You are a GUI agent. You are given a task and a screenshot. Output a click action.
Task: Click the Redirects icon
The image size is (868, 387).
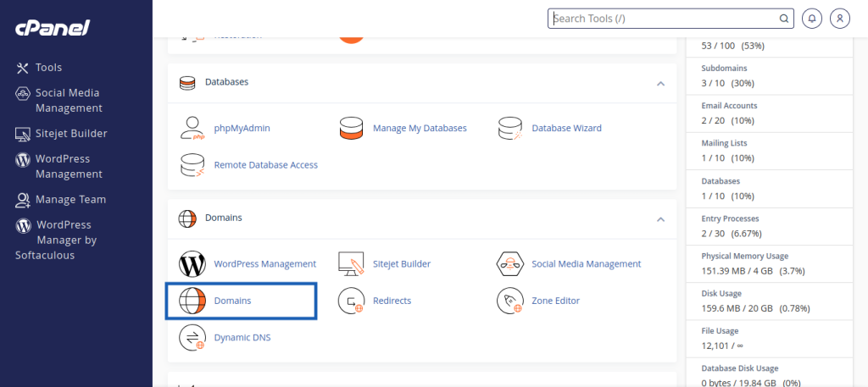pos(352,301)
